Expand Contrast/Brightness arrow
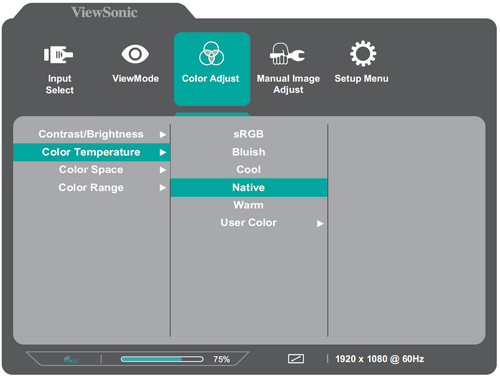The height and width of the screenshot is (381, 500). click(x=163, y=135)
